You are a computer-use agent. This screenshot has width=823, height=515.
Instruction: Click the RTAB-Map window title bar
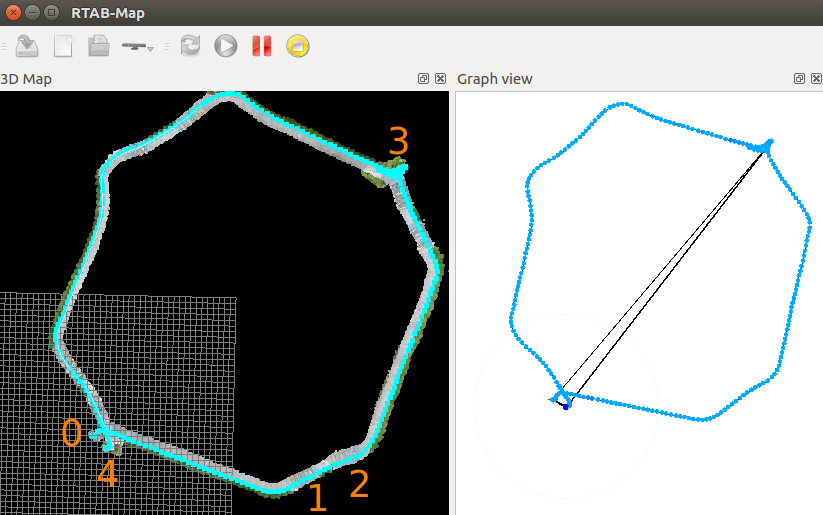(x=400, y=14)
